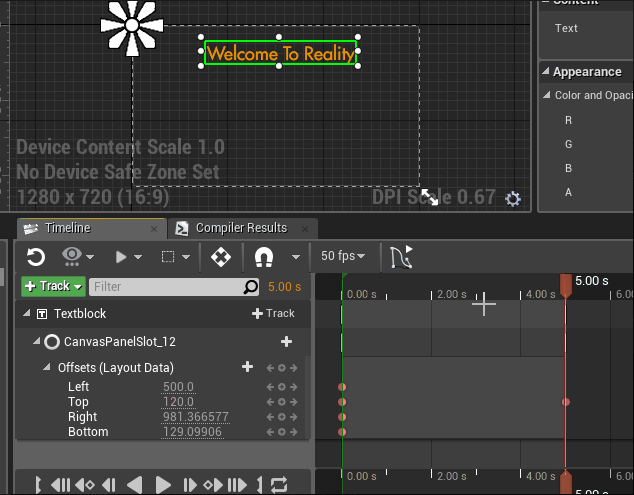Click the + Track button on Textblock row
The image size is (634, 495).
point(273,313)
